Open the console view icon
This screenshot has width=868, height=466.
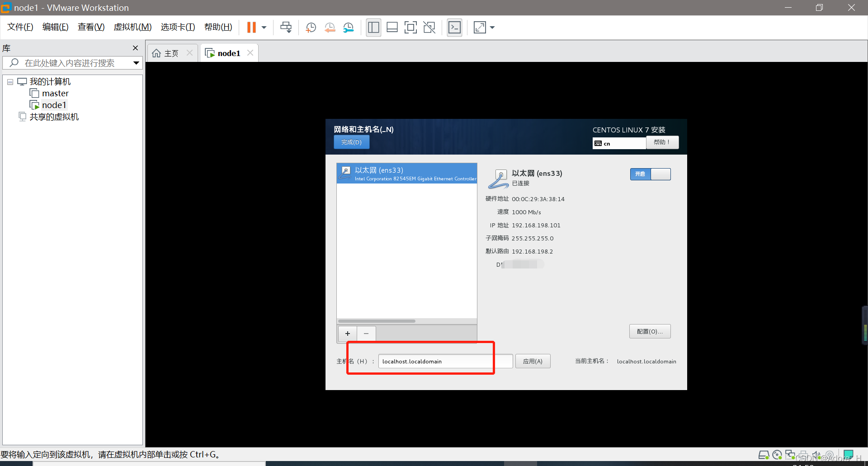(454, 28)
